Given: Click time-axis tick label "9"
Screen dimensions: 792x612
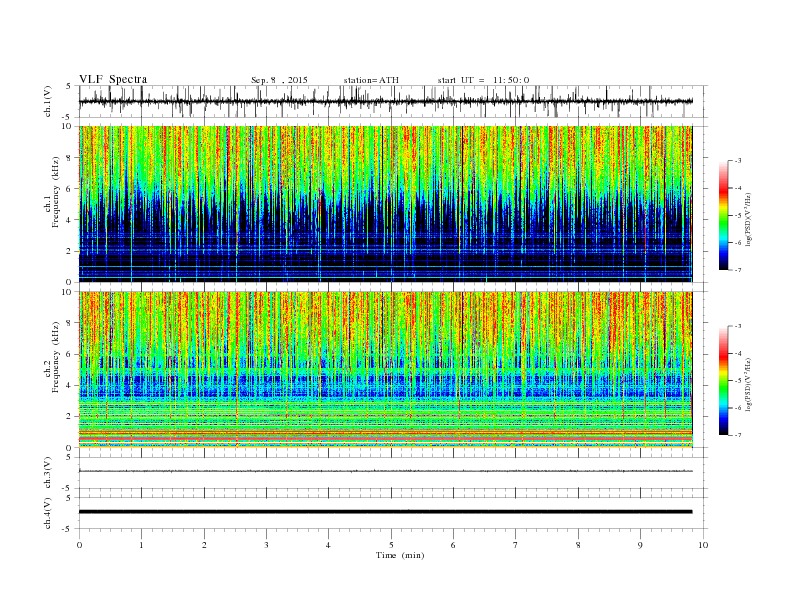Looking at the screenshot, I should [640, 545].
